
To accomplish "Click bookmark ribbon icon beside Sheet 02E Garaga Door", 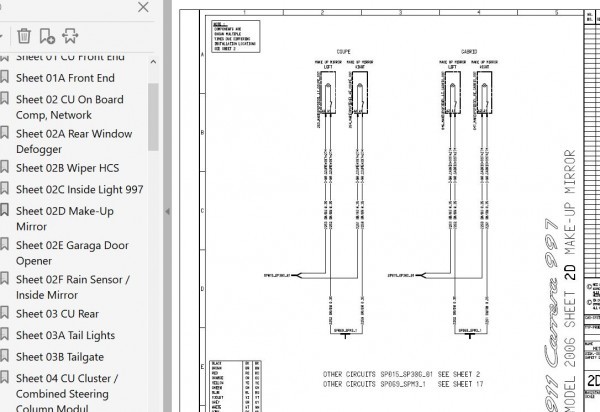I will point(4,244).
